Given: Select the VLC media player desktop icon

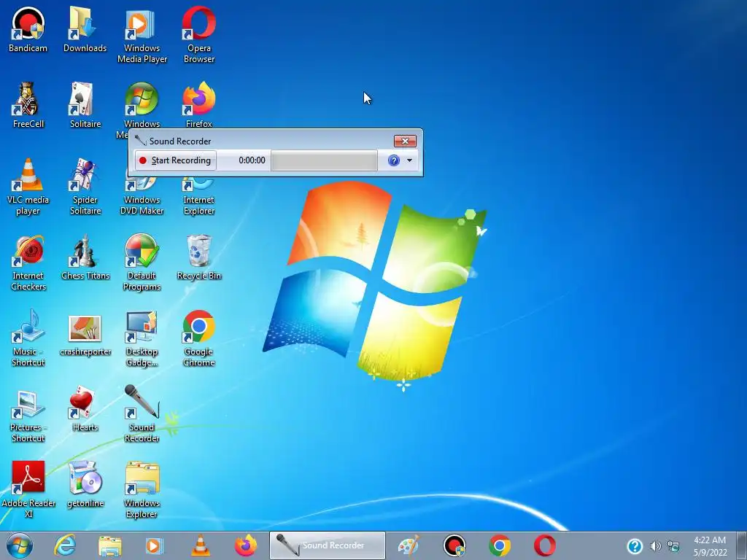Looking at the screenshot, I should click(28, 187).
